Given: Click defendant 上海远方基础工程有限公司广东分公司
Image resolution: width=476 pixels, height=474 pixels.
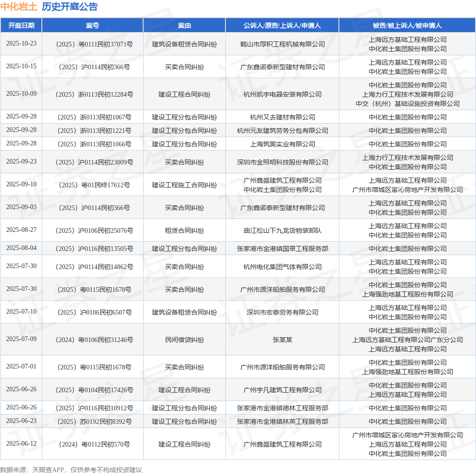Looking at the screenshot, I should point(407,340).
